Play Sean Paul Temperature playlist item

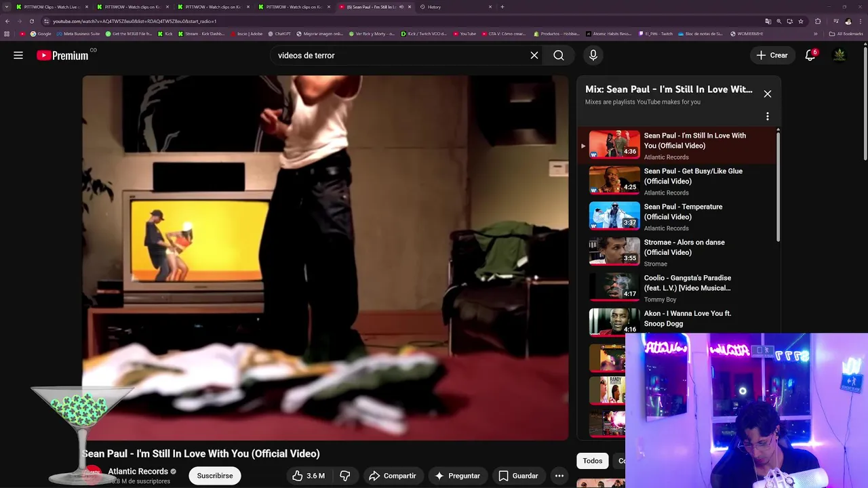pos(678,217)
